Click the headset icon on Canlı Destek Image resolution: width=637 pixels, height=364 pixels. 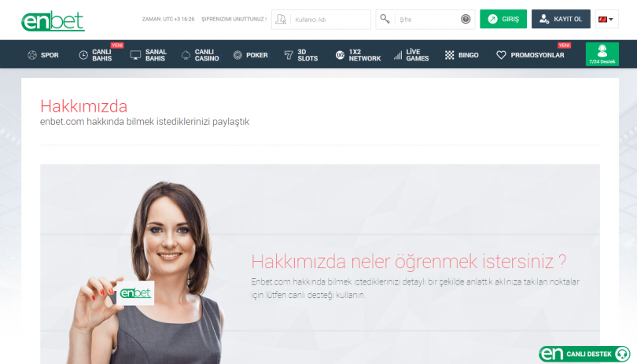click(622, 354)
